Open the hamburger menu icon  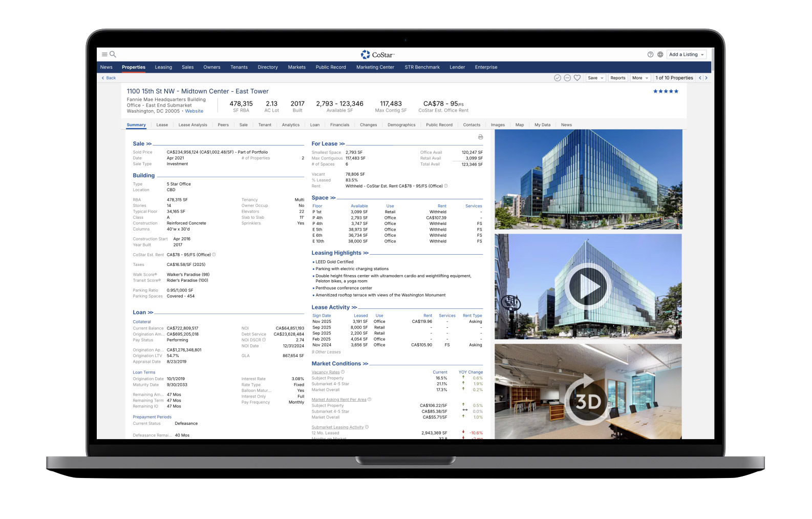click(x=104, y=54)
